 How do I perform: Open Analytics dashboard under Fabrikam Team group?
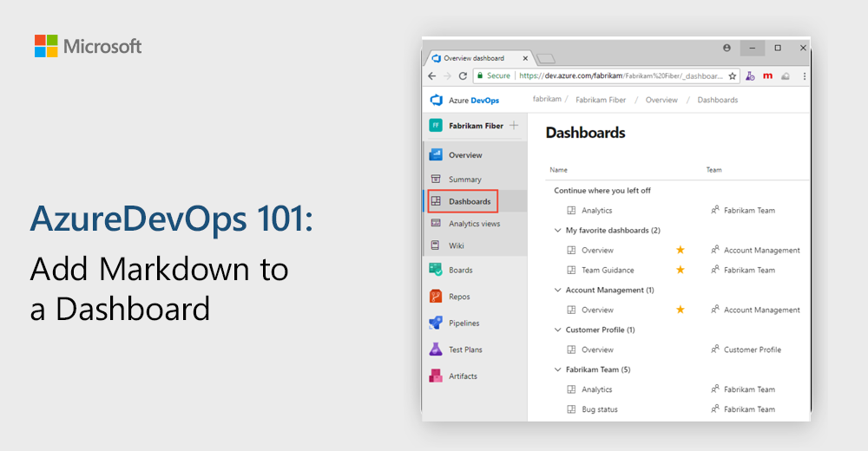point(597,389)
